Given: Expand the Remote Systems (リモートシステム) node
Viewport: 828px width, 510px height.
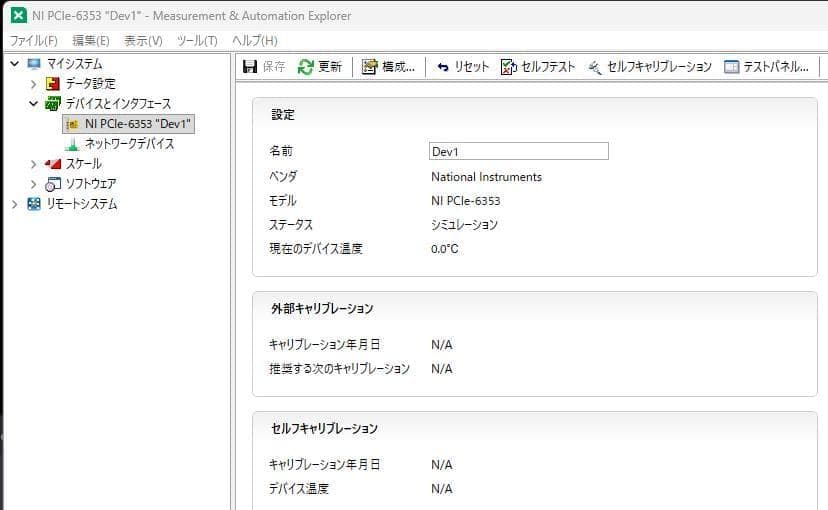Looking at the screenshot, I should coord(14,204).
